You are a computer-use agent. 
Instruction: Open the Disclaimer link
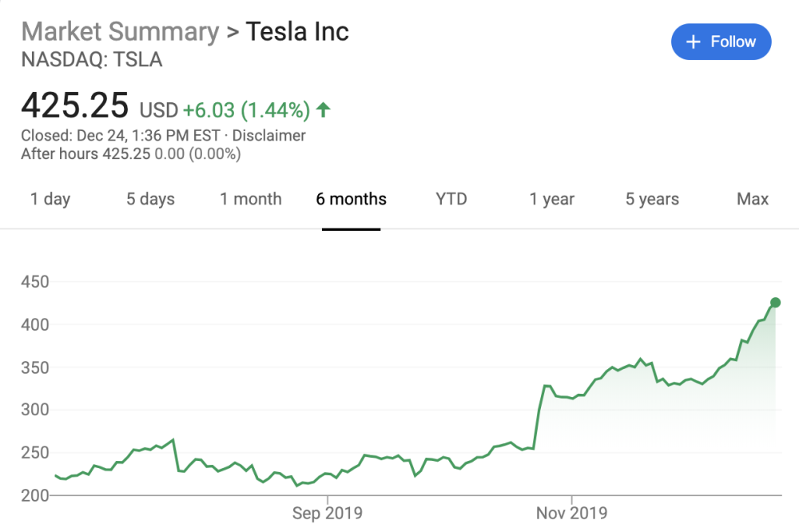[x=269, y=136]
